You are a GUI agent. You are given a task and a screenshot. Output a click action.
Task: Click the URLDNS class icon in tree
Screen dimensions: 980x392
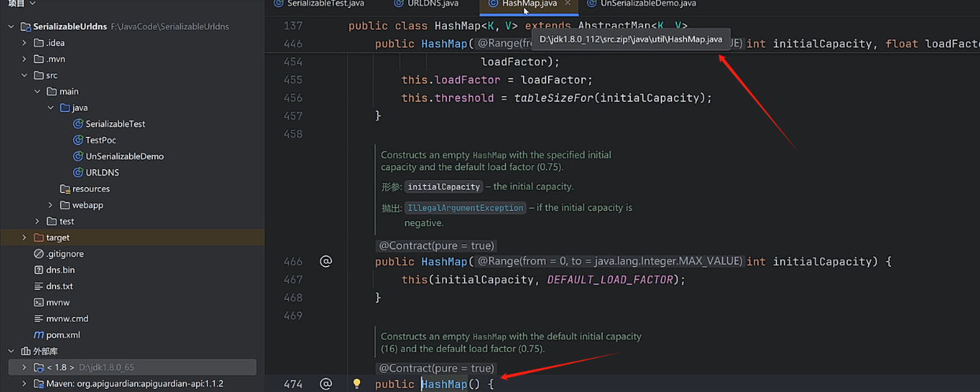click(x=78, y=172)
